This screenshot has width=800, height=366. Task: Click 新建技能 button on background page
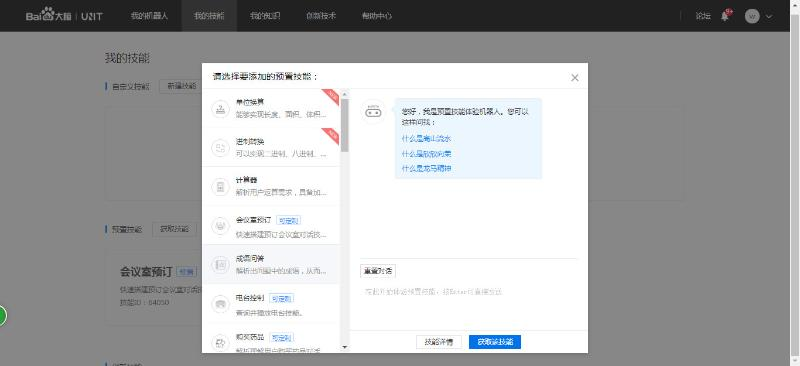coord(181,86)
